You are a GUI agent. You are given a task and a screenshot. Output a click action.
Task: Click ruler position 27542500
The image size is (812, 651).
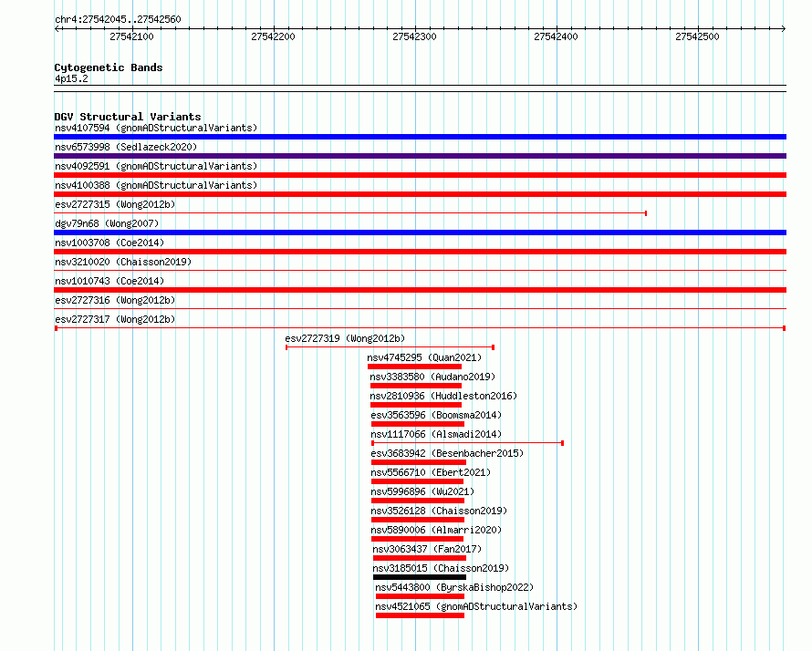(698, 36)
